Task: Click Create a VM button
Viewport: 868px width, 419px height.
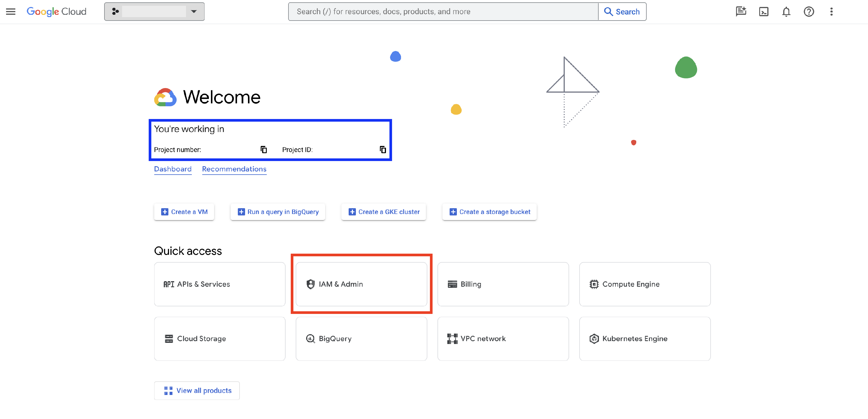Action: coord(184,211)
